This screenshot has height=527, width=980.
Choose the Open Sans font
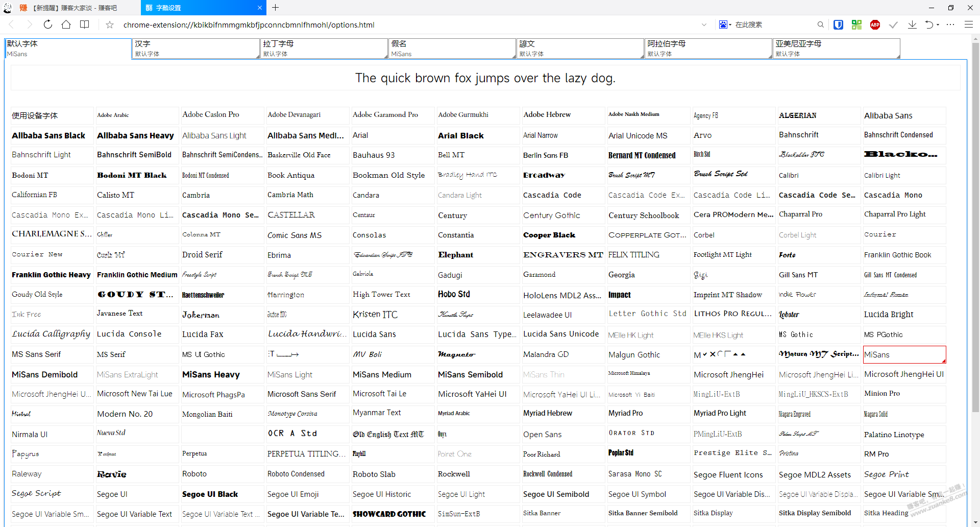563,434
